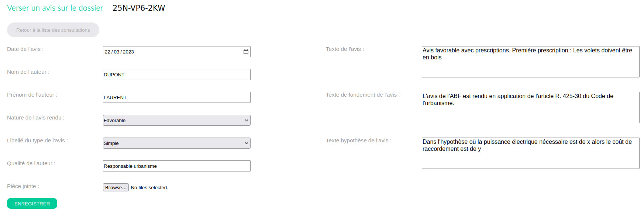Focus the Nom de l'auteur field containing DUPONT
The width and height of the screenshot is (644, 215).
[176, 74]
